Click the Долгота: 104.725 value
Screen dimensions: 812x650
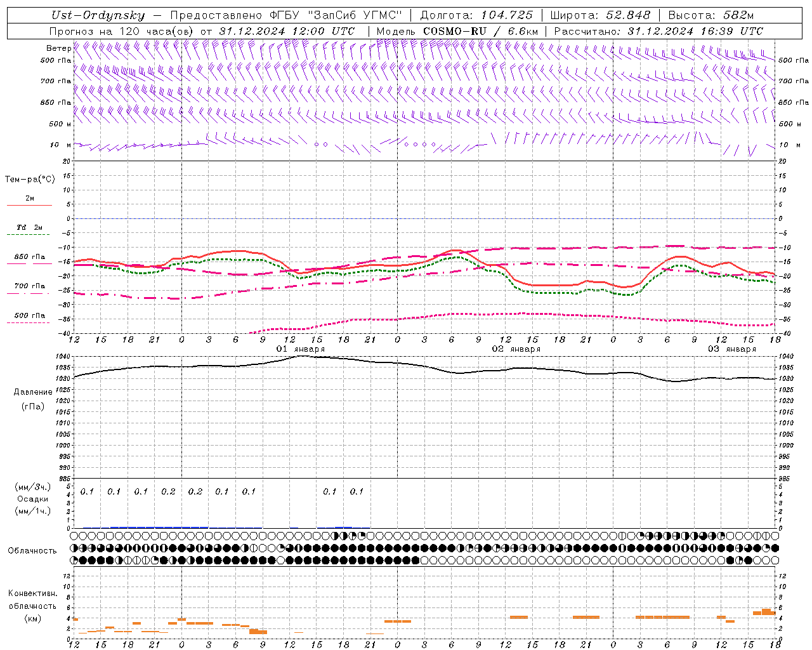tap(477, 16)
